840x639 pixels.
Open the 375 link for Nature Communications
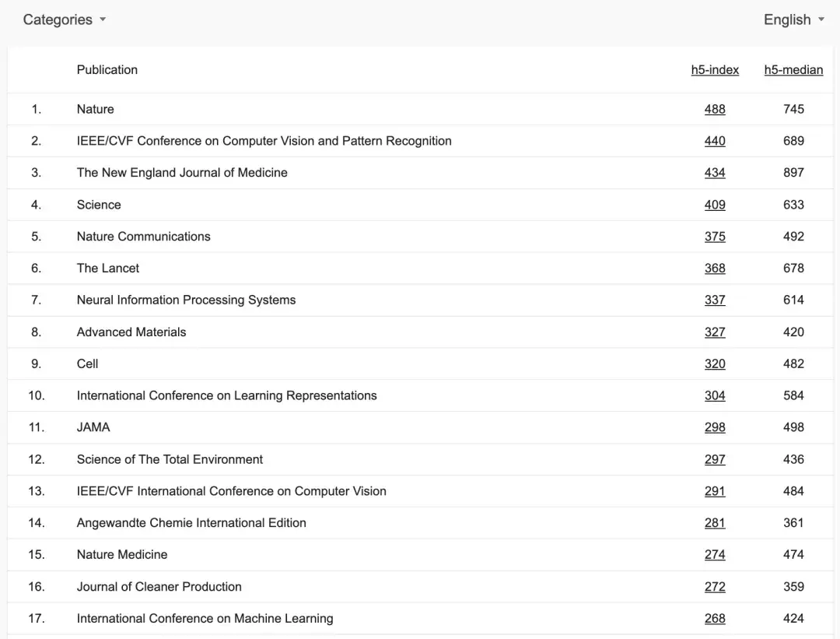pos(715,236)
